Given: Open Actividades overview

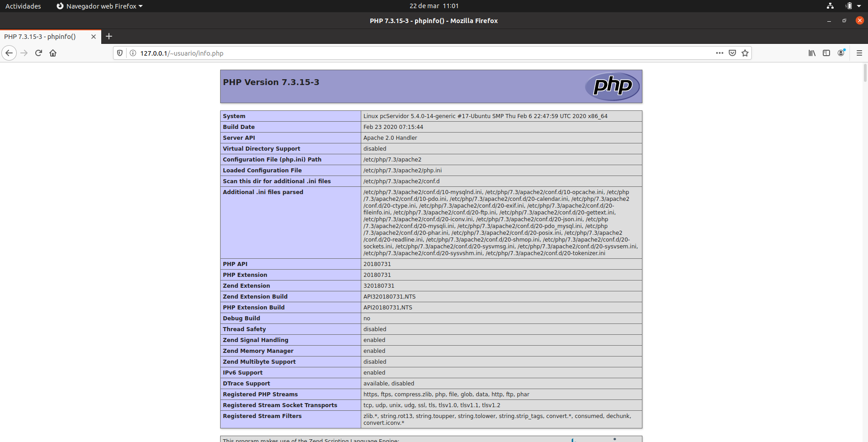Looking at the screenshot, I should pyautogui.click(x=23, y=6).
